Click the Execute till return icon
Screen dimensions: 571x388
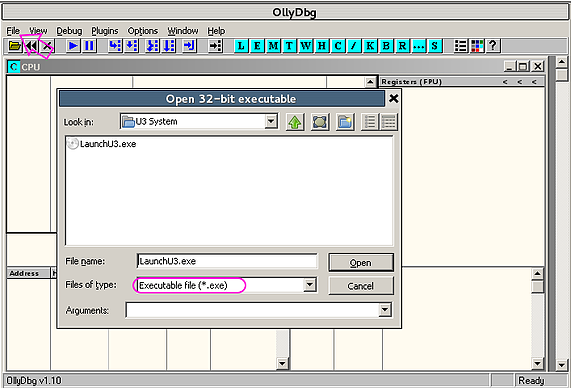[189, 46]
